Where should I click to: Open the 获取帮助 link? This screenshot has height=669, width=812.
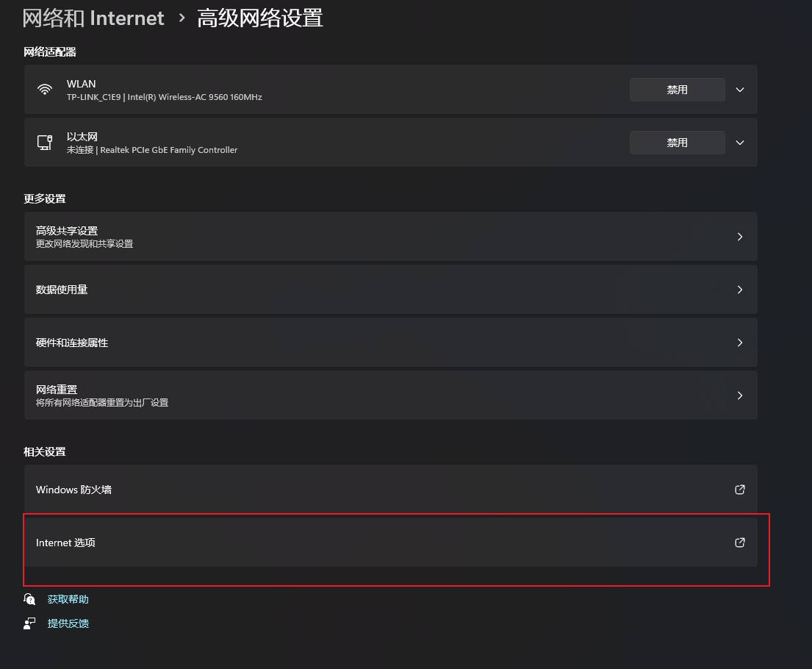(68, 600)
